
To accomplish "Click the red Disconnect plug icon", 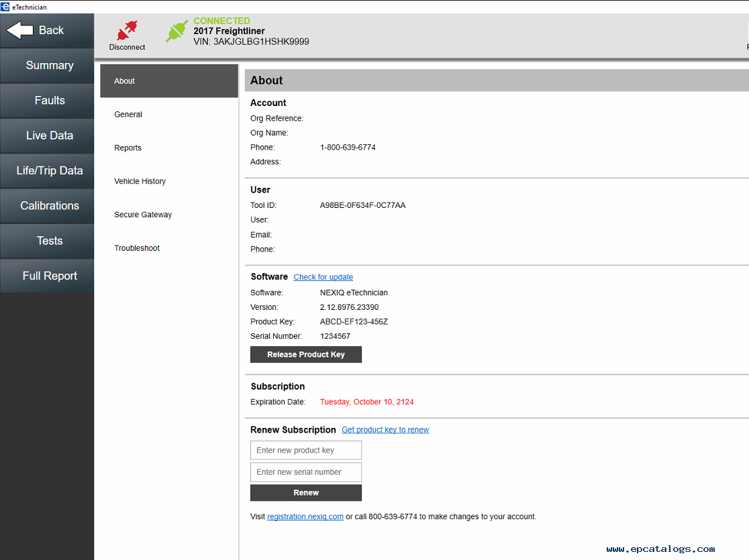I will 127,31.
